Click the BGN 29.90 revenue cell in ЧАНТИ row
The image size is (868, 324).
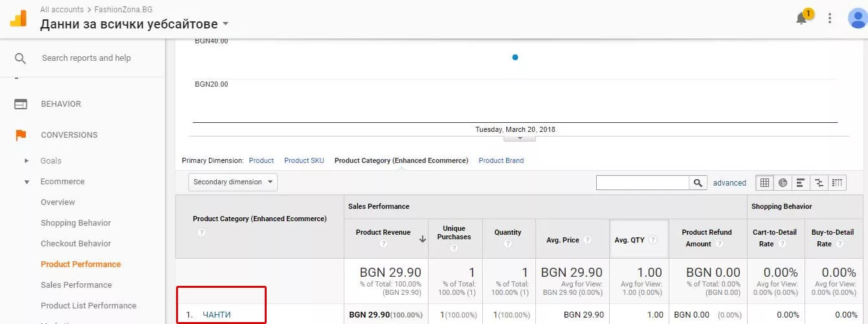coord(386,315)
